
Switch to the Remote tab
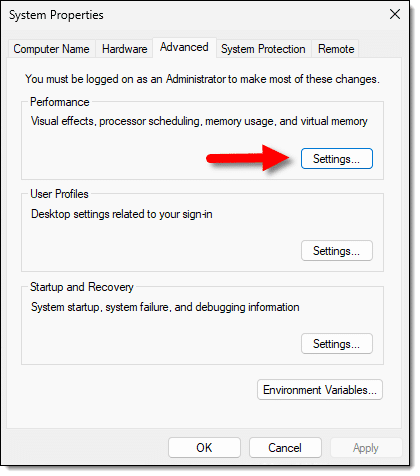coord(336,49)
